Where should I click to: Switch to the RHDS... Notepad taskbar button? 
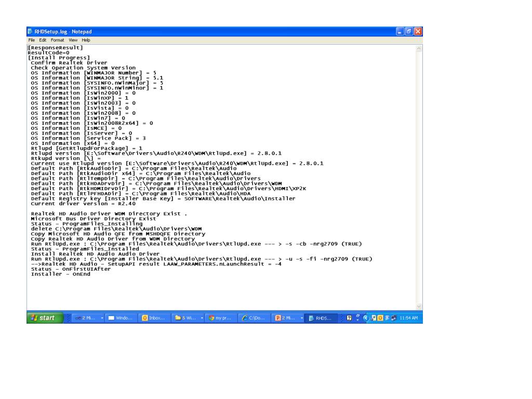pyautogui.click(x=321, y=318)
